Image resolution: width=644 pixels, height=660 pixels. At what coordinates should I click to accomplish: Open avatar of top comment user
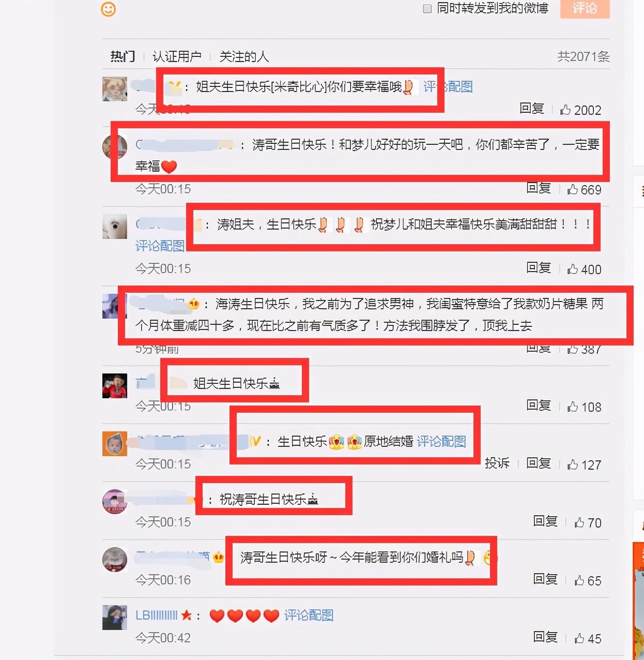[115, 88]
